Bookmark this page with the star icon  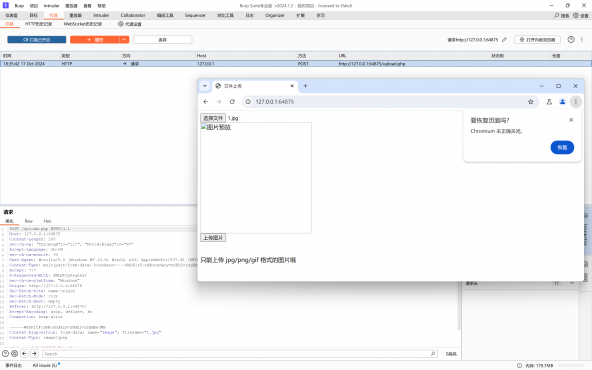point(530,102)
